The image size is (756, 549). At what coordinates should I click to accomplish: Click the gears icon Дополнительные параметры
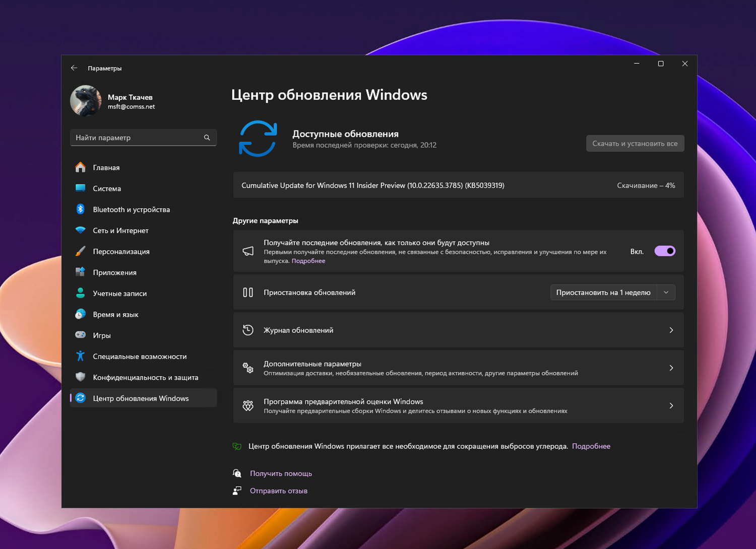(x=248, y=368)
